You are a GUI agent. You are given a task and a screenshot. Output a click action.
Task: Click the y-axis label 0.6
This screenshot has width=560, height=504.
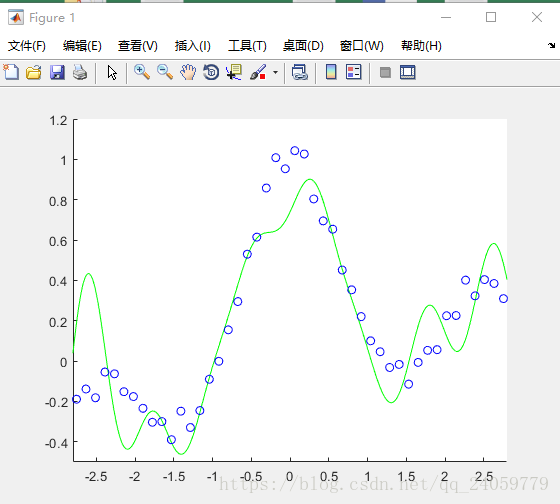(x=58, y=241)
